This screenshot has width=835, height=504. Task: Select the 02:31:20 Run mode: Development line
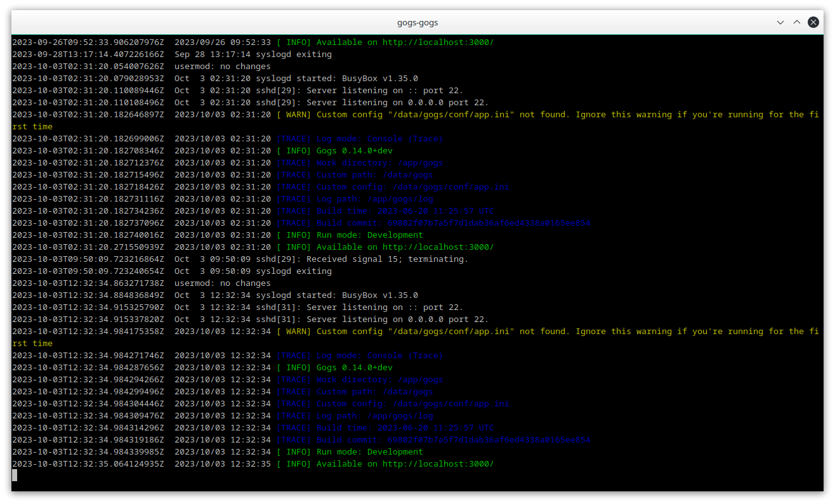point(218,235)
